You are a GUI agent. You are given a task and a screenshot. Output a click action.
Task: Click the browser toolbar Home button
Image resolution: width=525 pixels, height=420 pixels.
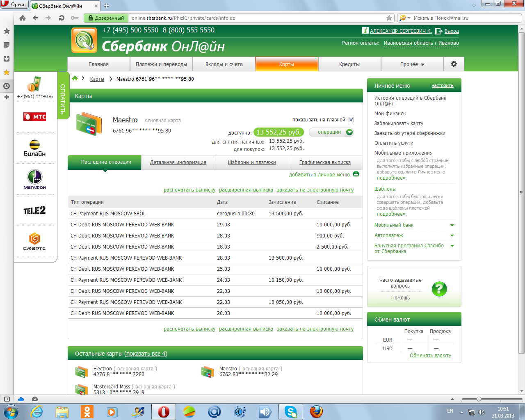point(23,18)
